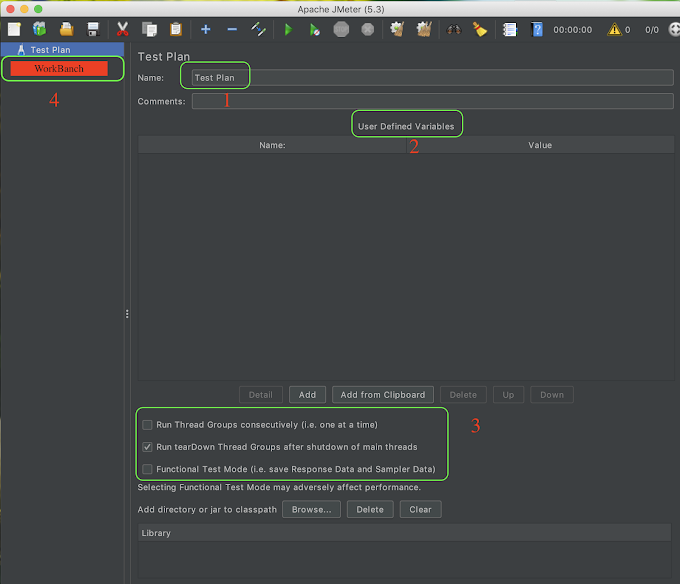Click the Name input field
Screen dimensions: 680x584
432,78
